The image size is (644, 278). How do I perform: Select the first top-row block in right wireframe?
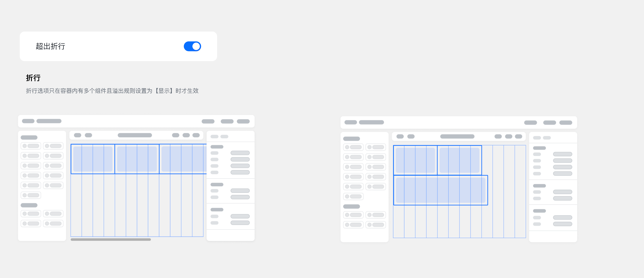(x=415, y=160)
